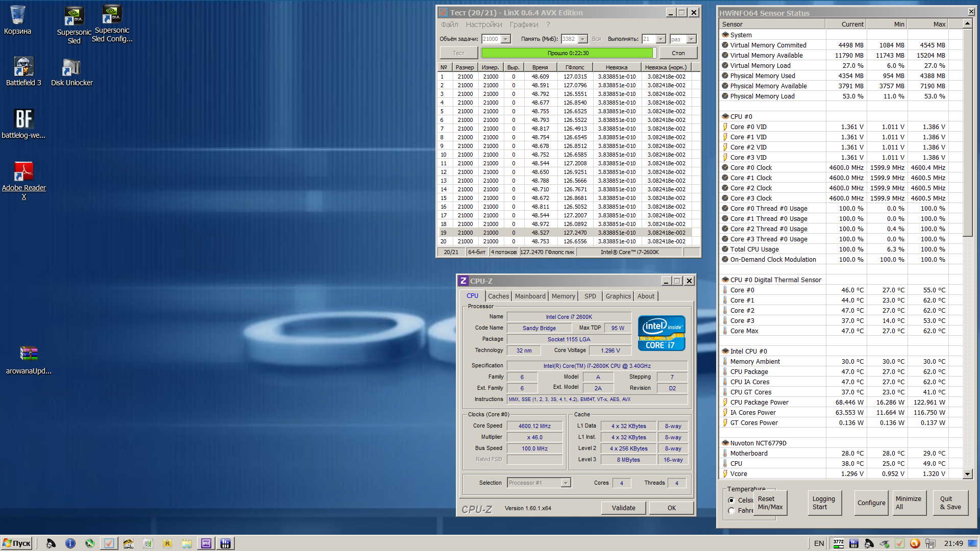980x551 pixels.
Task: Click the green globe quick launch icon
Action: [x=90, y=543]
